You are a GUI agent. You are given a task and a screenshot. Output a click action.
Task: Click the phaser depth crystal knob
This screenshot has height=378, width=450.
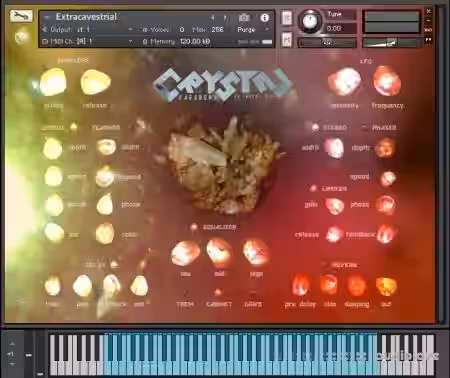385,148
